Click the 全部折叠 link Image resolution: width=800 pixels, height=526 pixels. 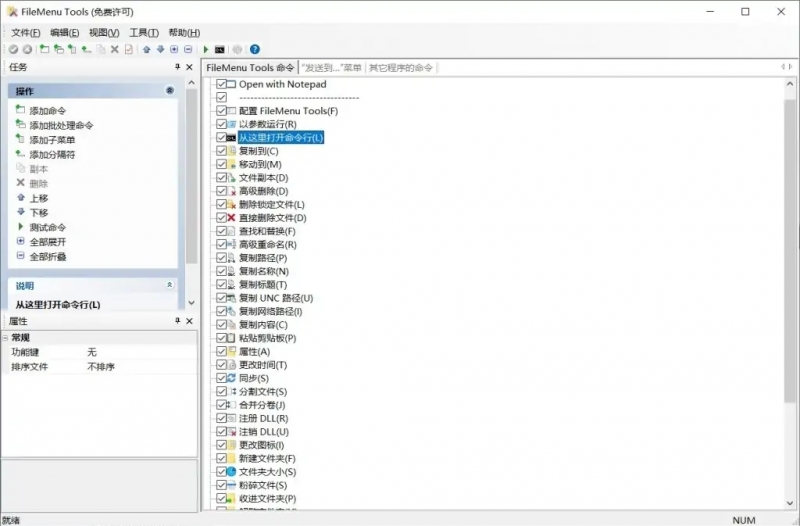[47, 257]
